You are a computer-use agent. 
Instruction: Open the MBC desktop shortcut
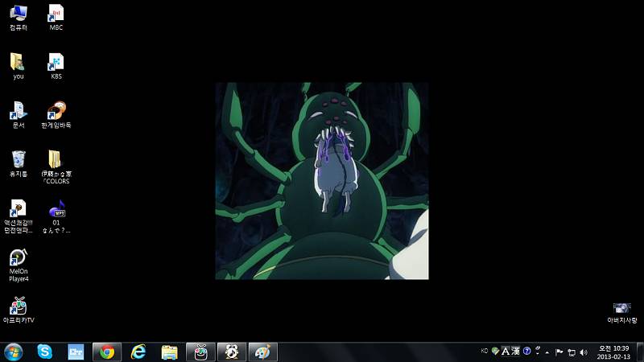click(x=56, y=14)
